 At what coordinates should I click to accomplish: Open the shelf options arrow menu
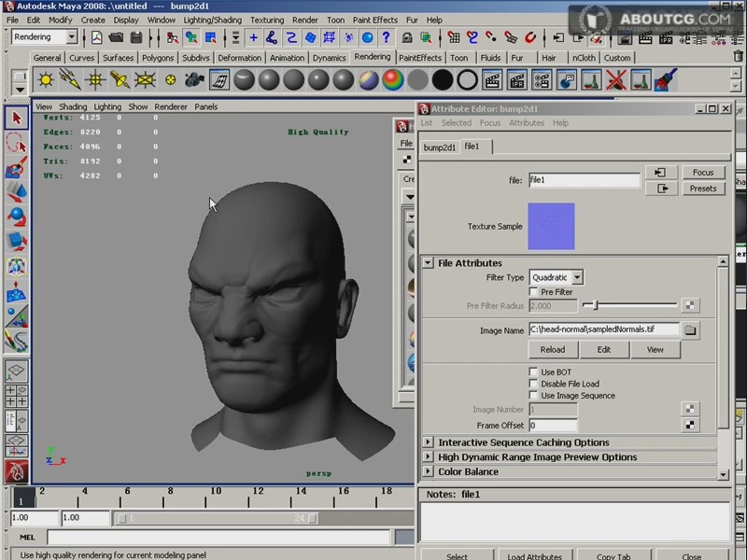tap(20, 90)
